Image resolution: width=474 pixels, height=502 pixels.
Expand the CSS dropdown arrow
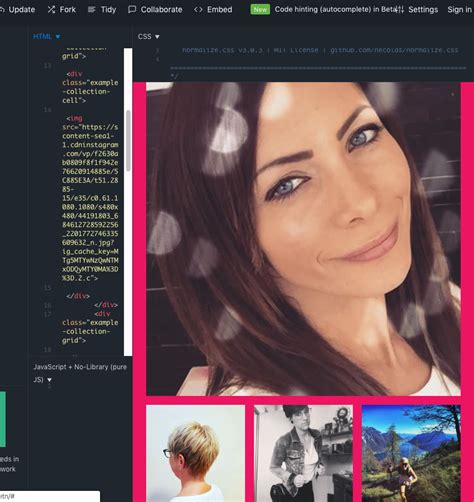[157, 37]
